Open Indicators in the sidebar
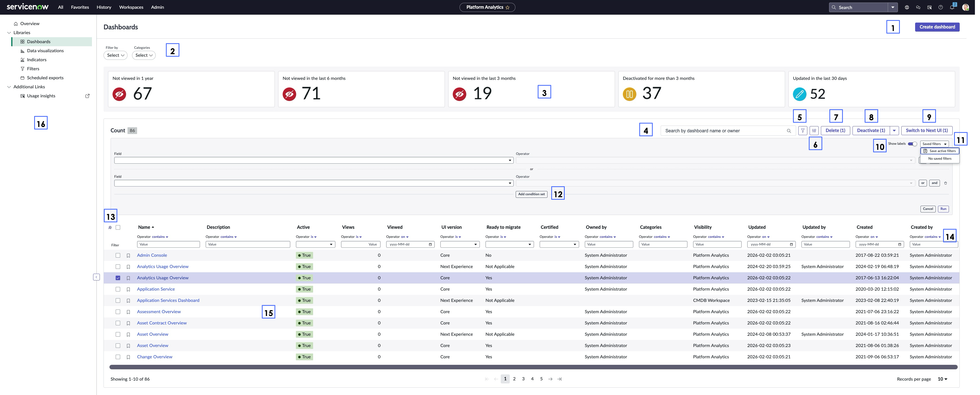Image resolution: width=980 pixels, height=395 pixels. (x=36, y=60)
